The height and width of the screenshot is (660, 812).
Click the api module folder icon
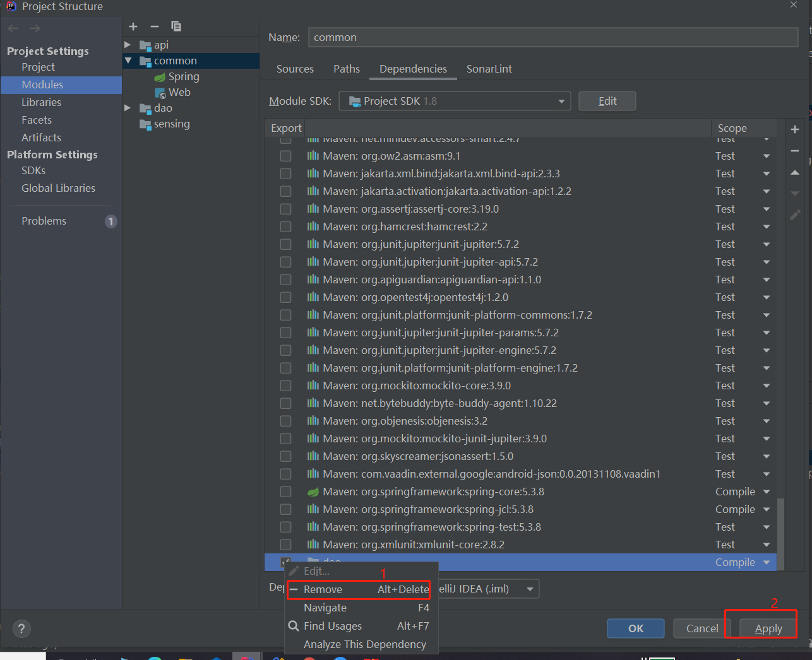(x=145, y=45)
